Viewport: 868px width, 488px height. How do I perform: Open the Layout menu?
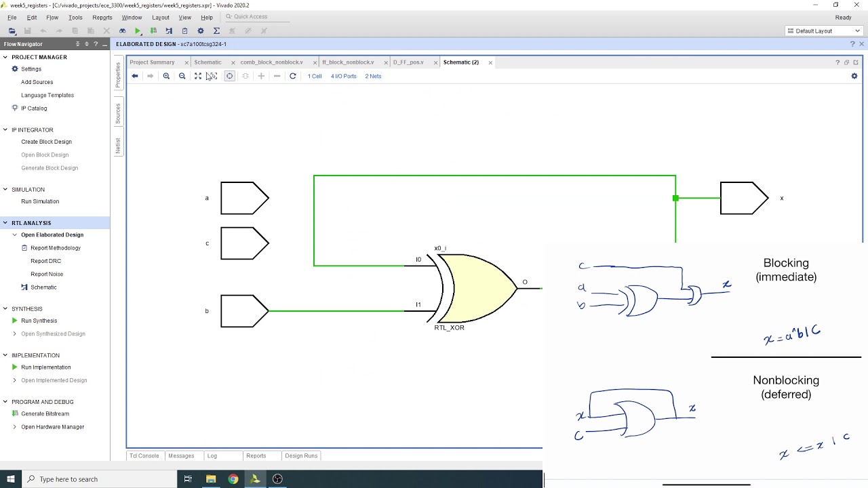coord(161,17)
